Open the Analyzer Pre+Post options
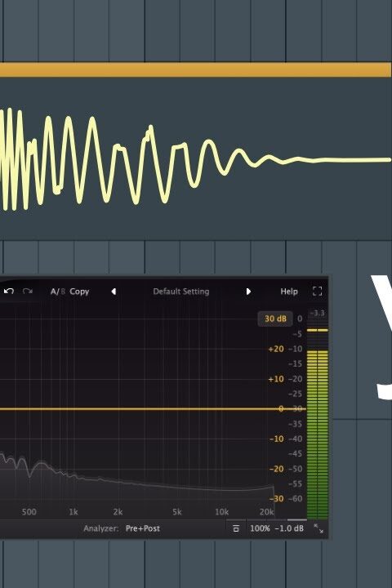The image size is (392, 588). click(143, 528)
